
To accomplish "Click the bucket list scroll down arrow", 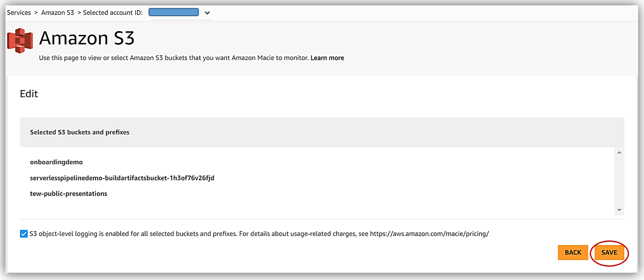I will point(619,210).
